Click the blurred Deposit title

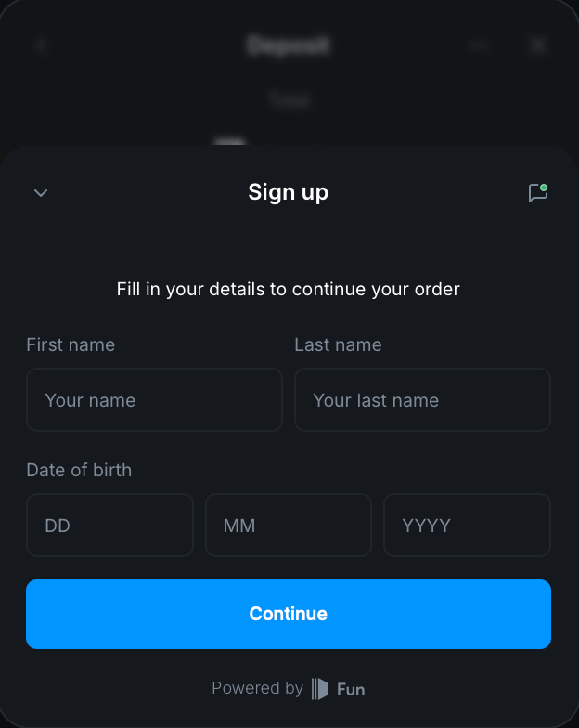288,45
